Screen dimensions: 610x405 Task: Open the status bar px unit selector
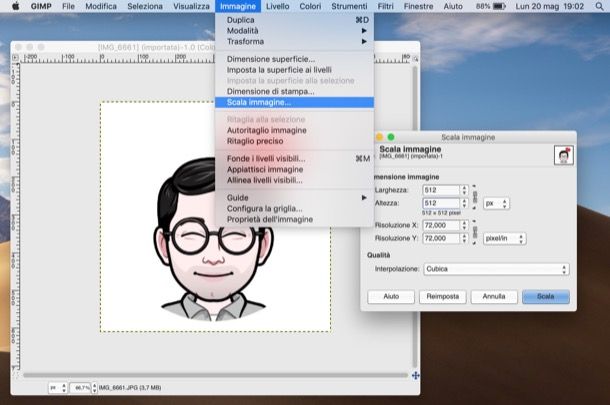pyautogui.click(x=58, y=388)
